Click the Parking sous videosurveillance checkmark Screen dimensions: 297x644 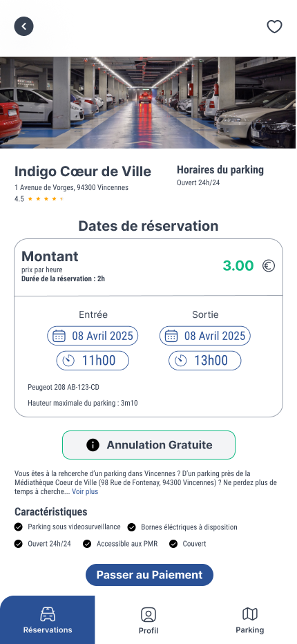pyautogui.click(x=19, y=527)
